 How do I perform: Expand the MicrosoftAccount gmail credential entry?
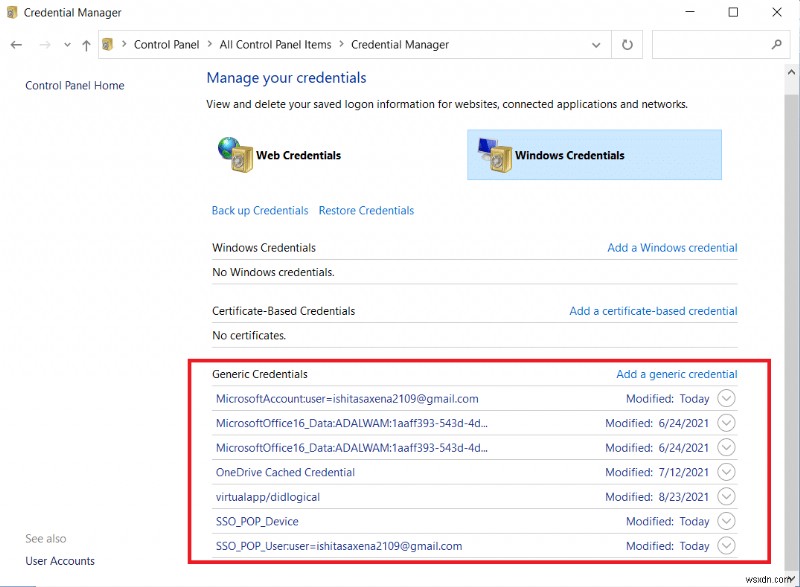[x=728, y=398]
